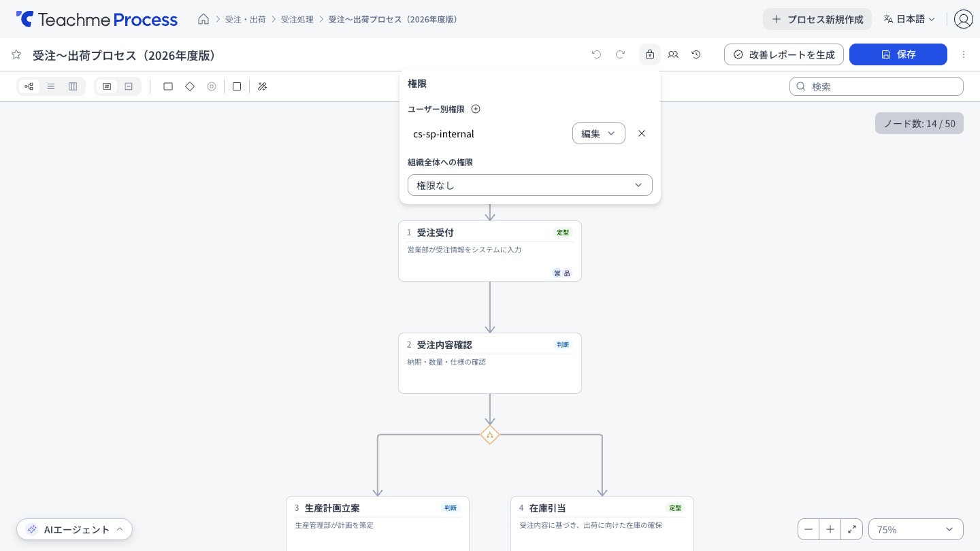Select the 受注受付 node card

pos(490,251)
